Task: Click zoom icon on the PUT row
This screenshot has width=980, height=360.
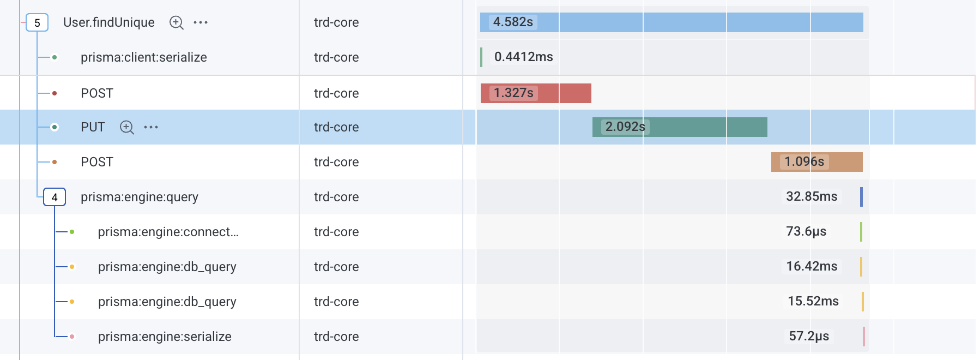Action: click(126, 127)
